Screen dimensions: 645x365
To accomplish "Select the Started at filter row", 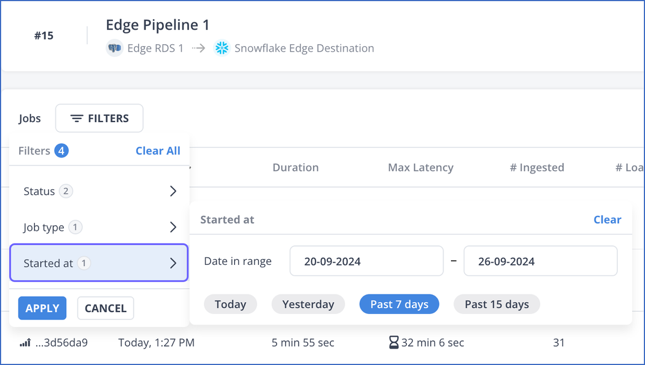I will (99, 263).
